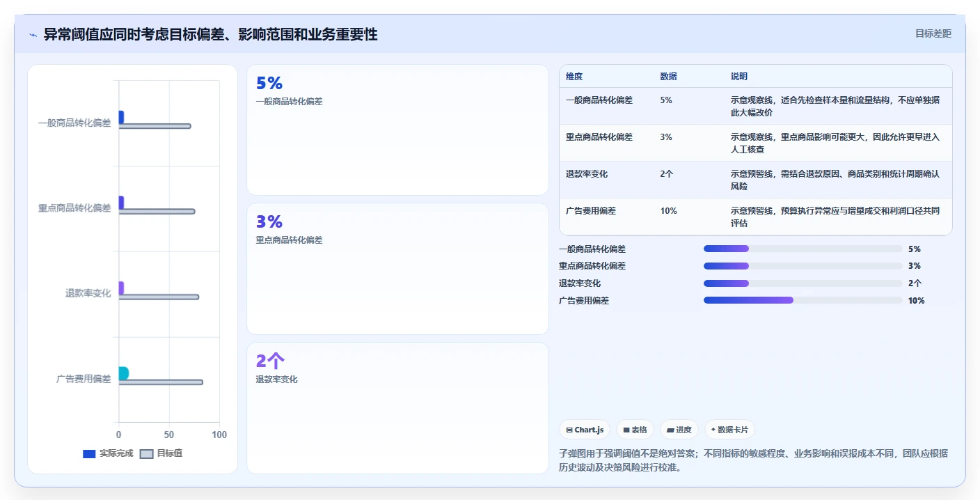Toggle the 实际完成 legend blue swatch
This screenshot has width=980, height=500.
89,453
